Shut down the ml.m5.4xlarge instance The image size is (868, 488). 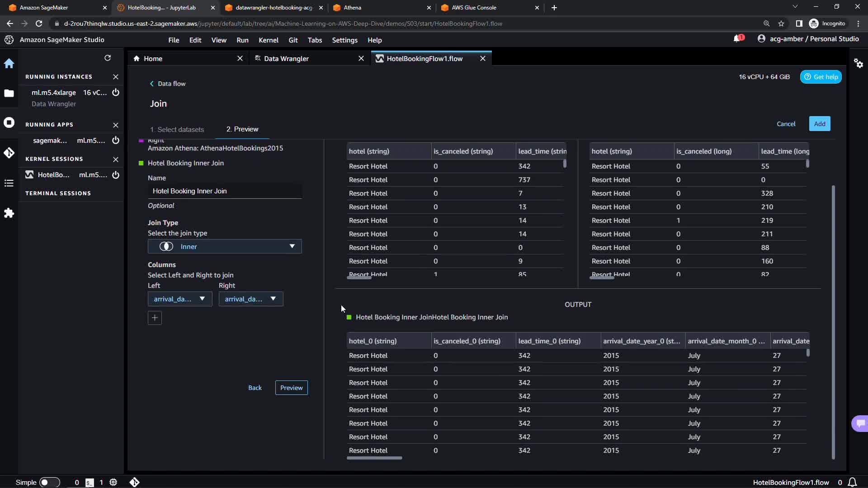(116, 93)
